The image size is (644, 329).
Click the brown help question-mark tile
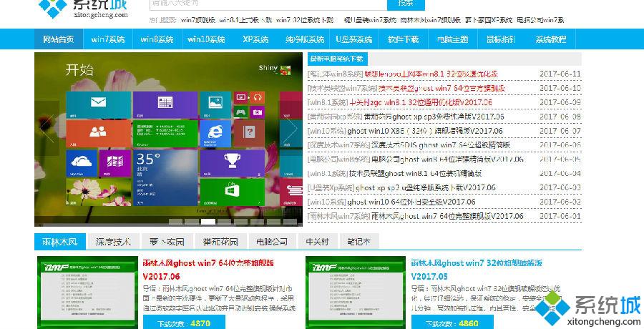(x=249, y=134)
